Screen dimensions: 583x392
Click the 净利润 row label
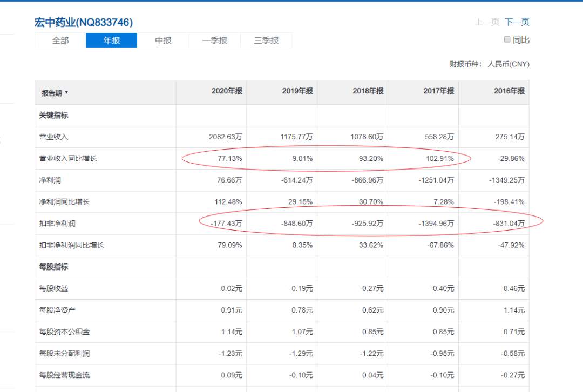pos(50,180)
